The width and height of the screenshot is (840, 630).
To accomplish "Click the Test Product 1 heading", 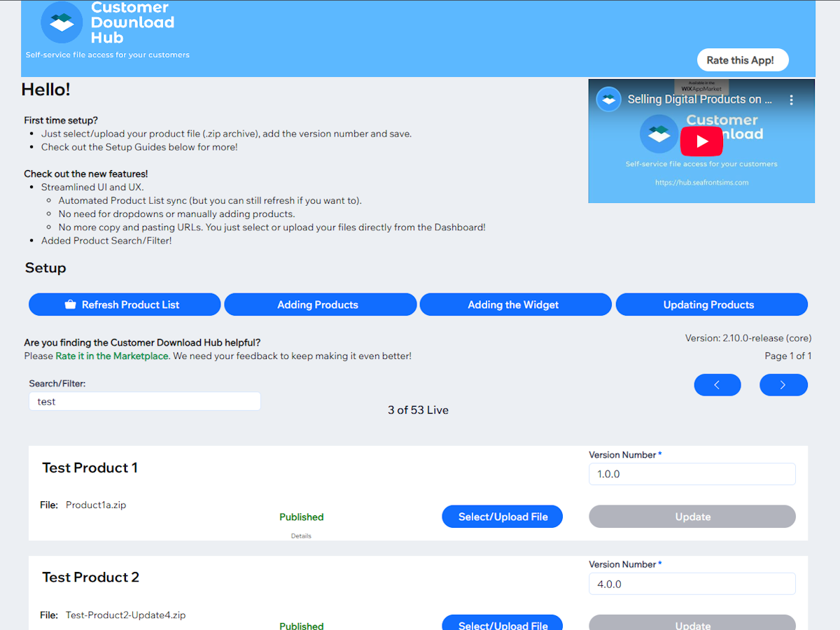I will pos(90,468).
